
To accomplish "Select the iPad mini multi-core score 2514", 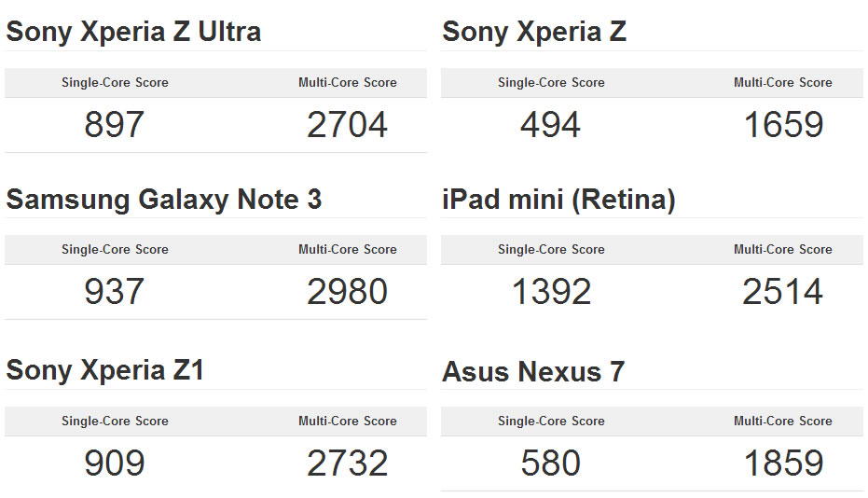I will tap(783, 292).
